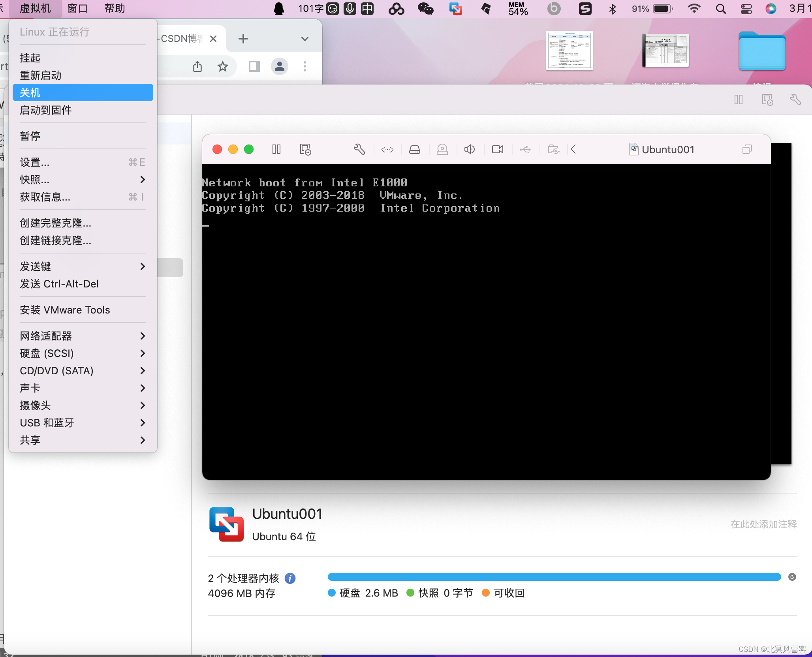Open the wrench settings icon in Ubuntu001 toolbar

point(359,149)
